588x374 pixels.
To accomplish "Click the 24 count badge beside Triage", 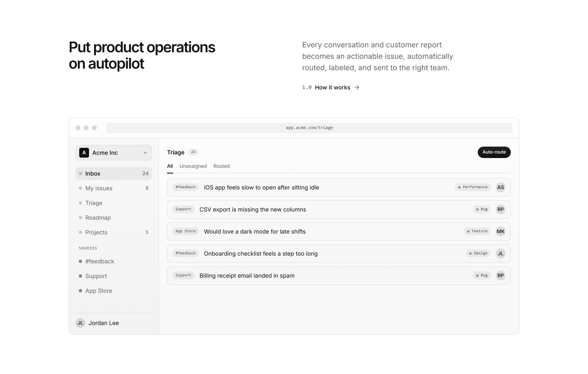I will [x=193, y=152].
